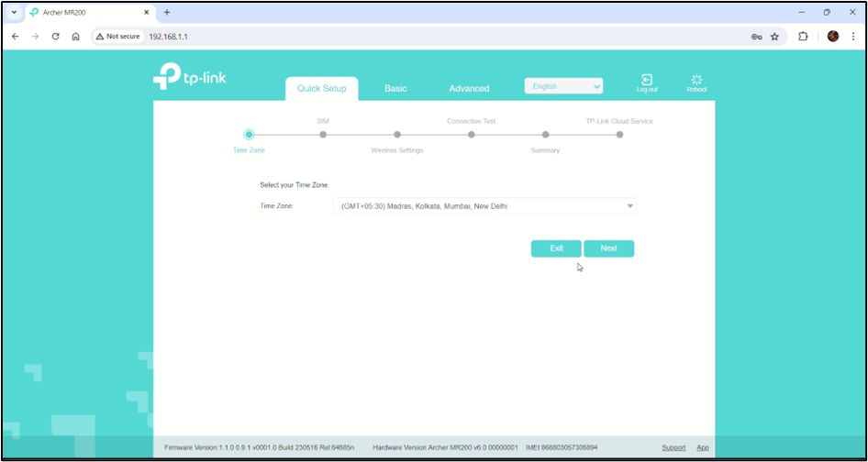Open the Support link in footer

[x=673, y=447]
